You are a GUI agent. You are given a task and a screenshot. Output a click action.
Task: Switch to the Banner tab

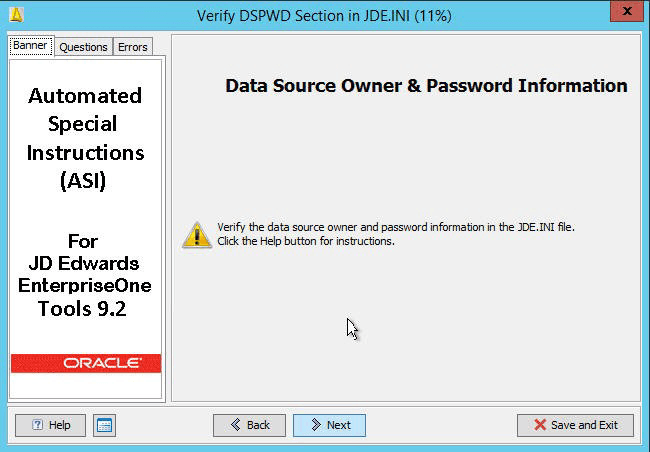tap(30, 46)
